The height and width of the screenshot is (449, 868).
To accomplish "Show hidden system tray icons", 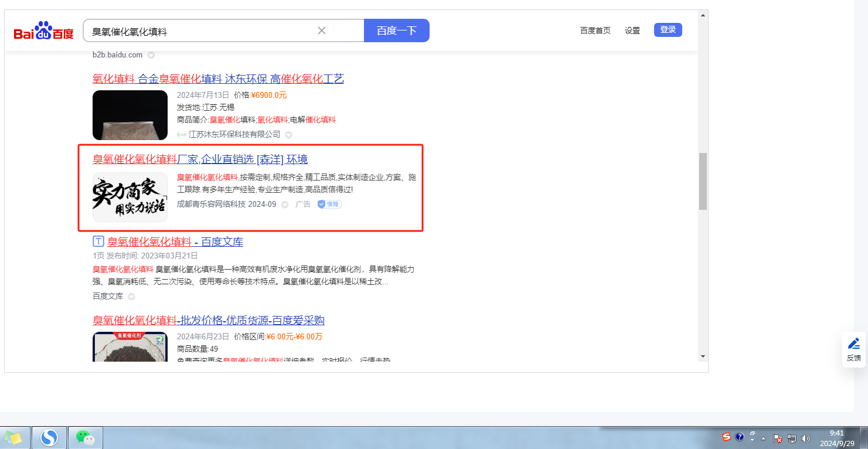I will pyautogui.click(x=764, y=438).
